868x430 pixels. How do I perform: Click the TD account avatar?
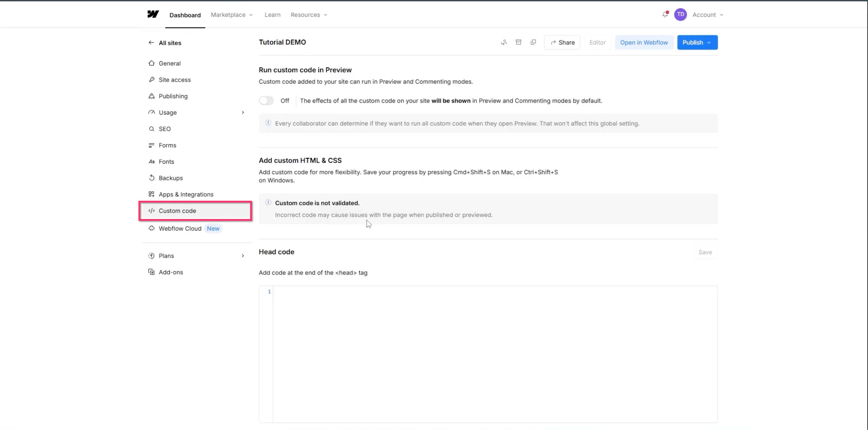(x=680, y=15)
